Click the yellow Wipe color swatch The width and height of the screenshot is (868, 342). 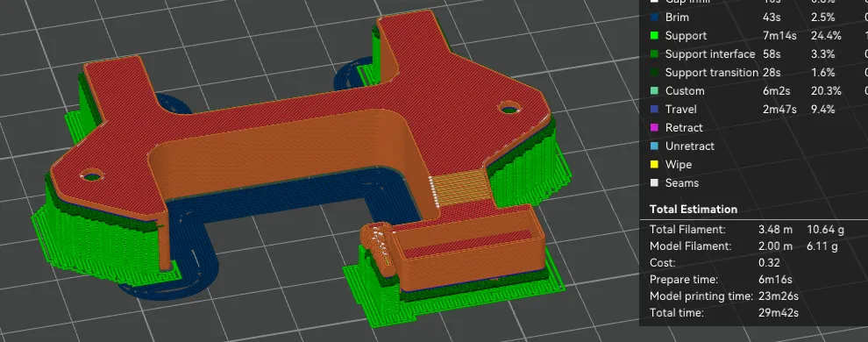click(654, 164)
